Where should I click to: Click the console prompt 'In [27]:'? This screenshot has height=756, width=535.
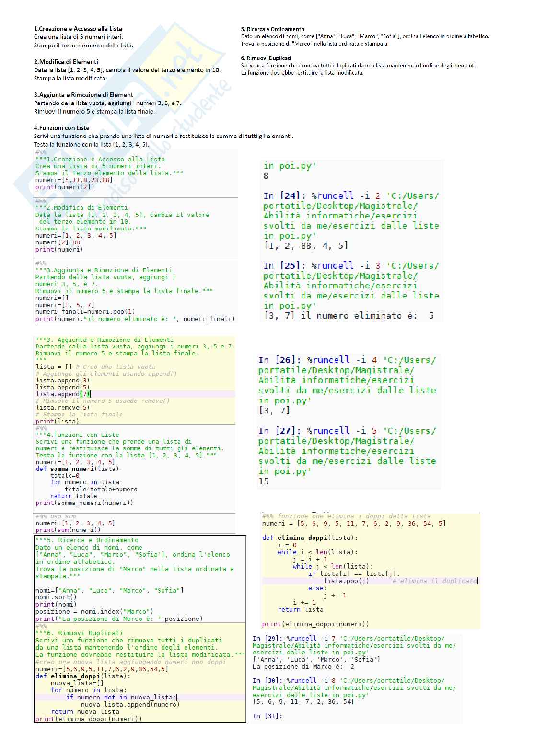[x=280, y=431]
